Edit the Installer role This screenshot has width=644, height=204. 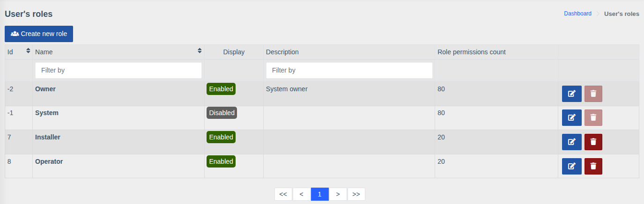point(572,142)
